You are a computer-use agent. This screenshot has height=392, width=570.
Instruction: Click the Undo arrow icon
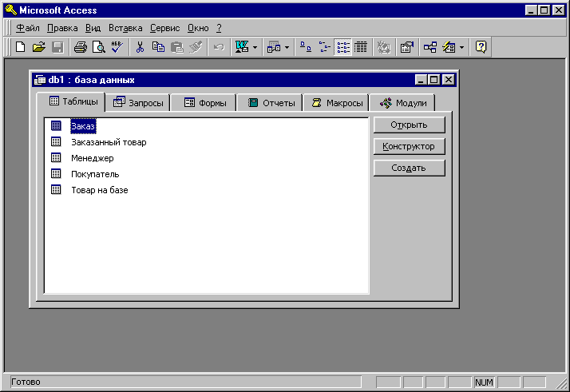(219, 47)
